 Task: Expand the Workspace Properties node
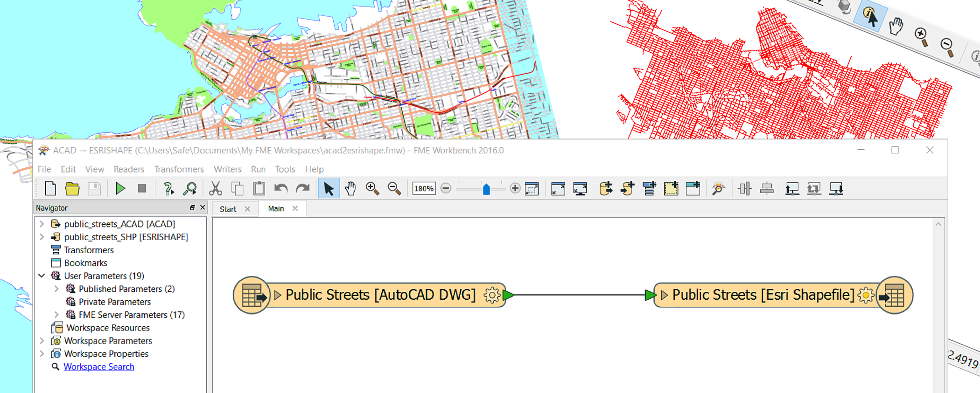pyautogui.click(x=42, y=354)
